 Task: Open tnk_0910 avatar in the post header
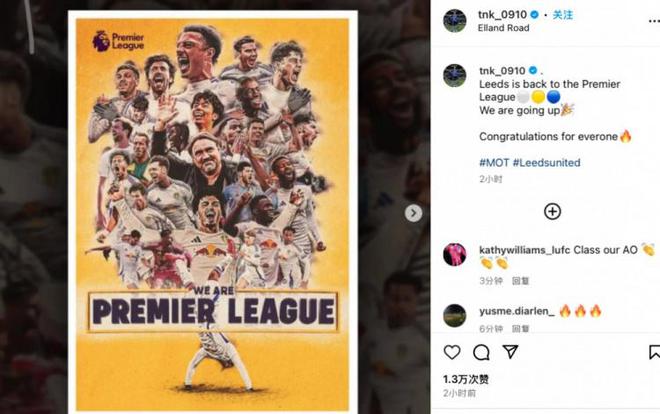[455, 21]
